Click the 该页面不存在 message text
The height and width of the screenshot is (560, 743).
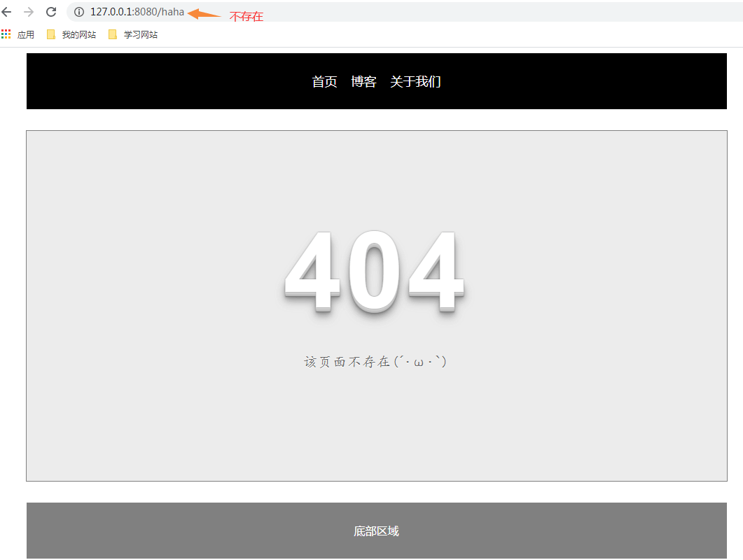pyautogui.click(x=375, y=362)
